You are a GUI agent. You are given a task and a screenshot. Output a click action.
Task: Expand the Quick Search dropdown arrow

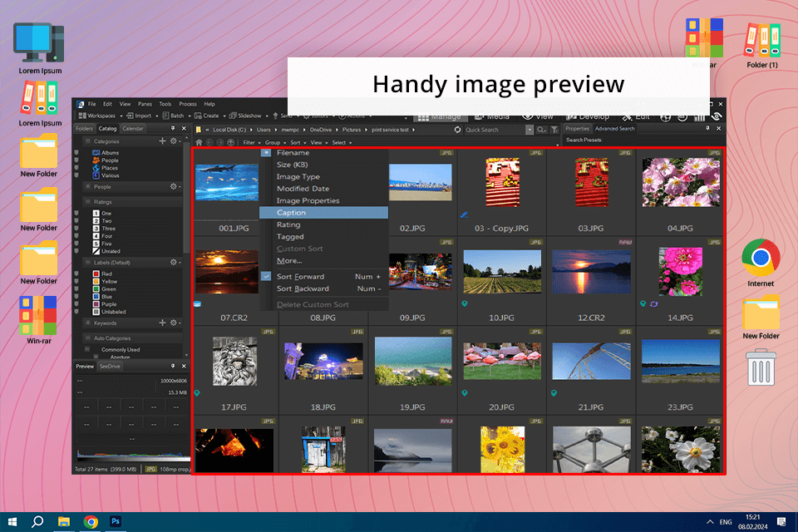coord(530,130)
